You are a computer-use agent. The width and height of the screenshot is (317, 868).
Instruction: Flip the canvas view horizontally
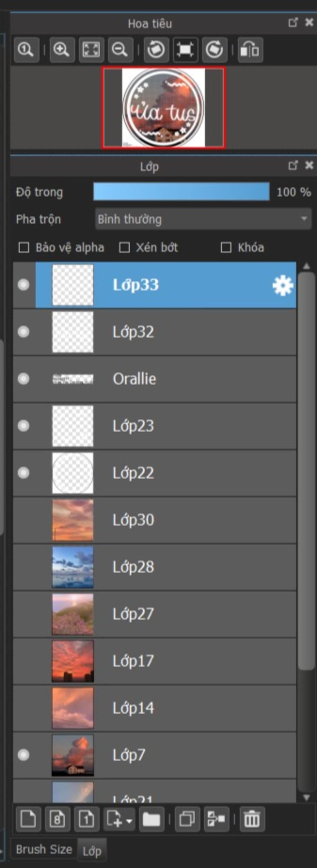pos(250,50)
